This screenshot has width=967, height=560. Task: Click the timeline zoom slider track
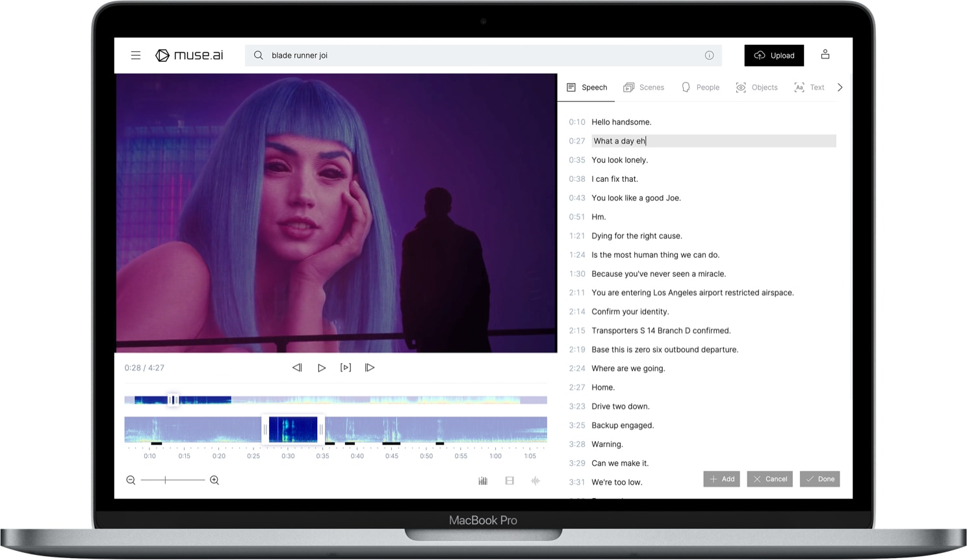click(185, 480)
